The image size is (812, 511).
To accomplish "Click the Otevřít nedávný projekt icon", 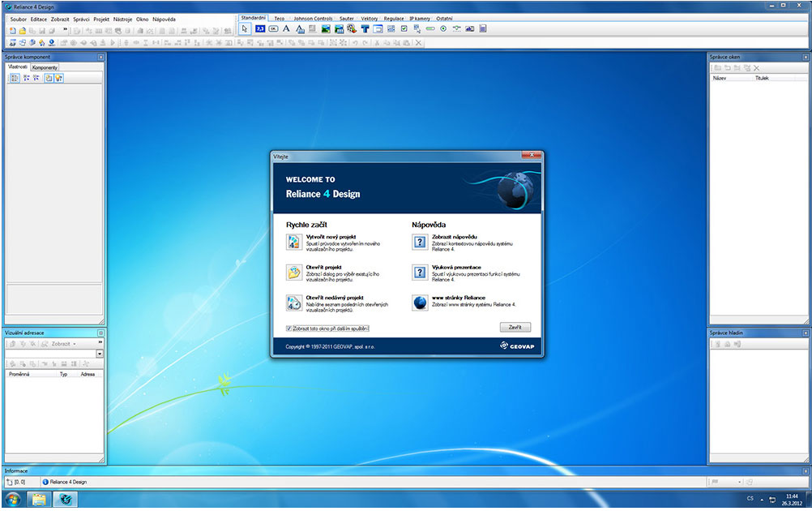I will [294, 303].
